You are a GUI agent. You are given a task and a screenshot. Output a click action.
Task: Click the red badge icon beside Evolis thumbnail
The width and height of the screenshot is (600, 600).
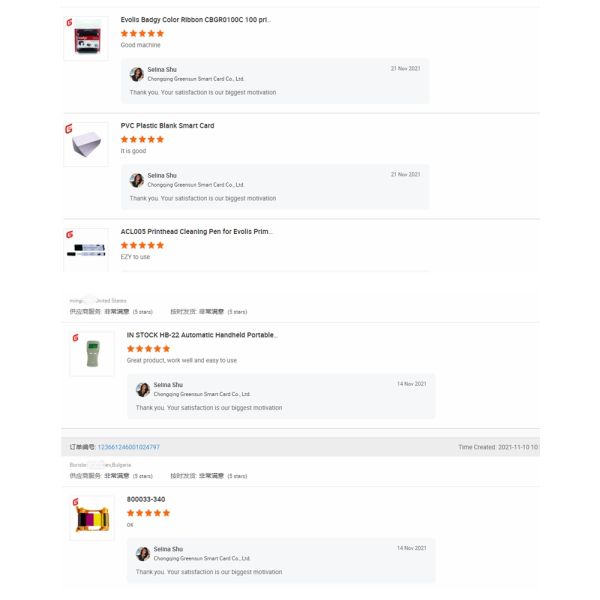tap(68, 20)
